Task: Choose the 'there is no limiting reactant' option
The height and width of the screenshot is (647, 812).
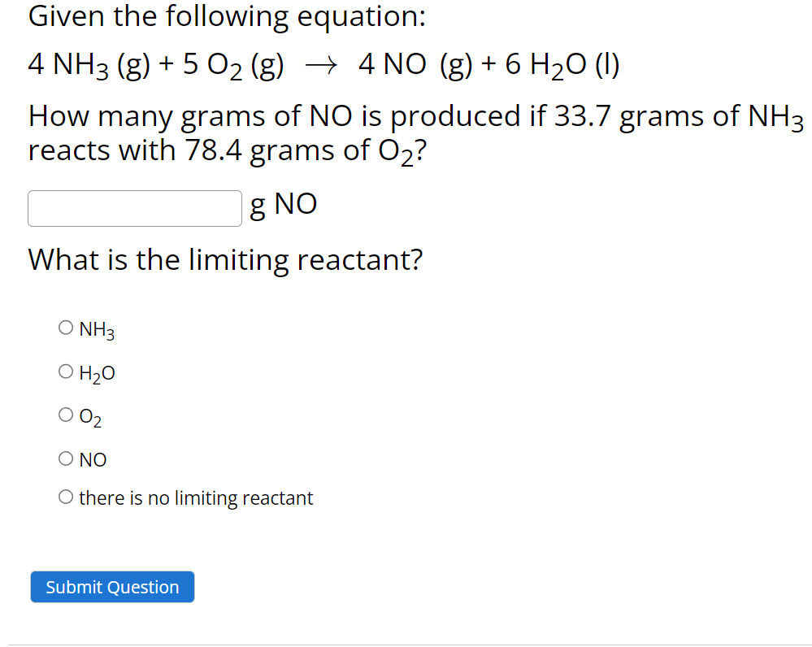Action: click(x=65, y=496)
